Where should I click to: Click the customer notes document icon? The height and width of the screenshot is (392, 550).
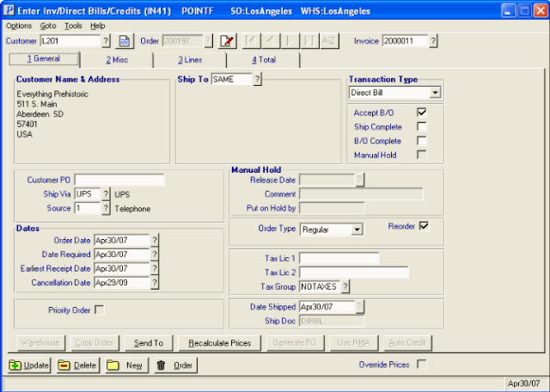point(125,41)
